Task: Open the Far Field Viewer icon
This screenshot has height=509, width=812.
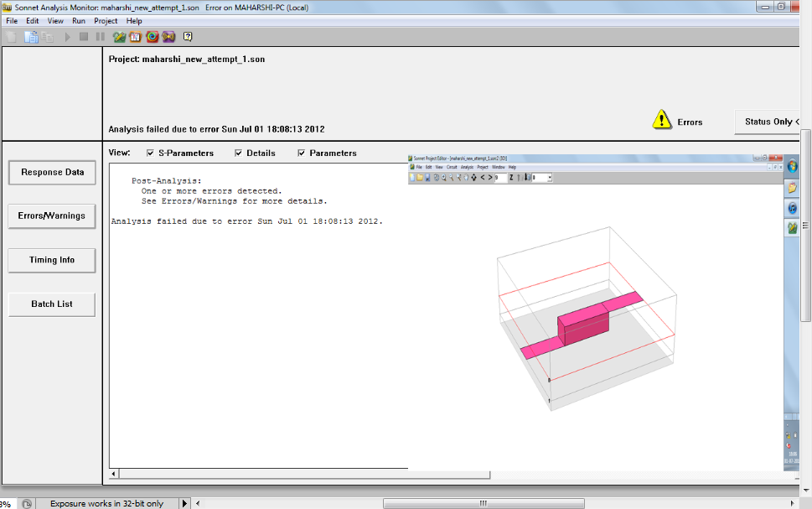Action: 168,37
